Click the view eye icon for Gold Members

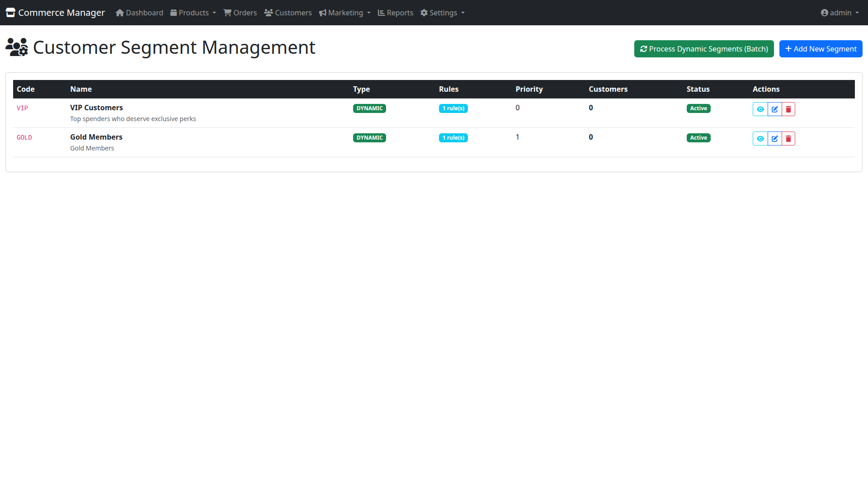(760, 138)
